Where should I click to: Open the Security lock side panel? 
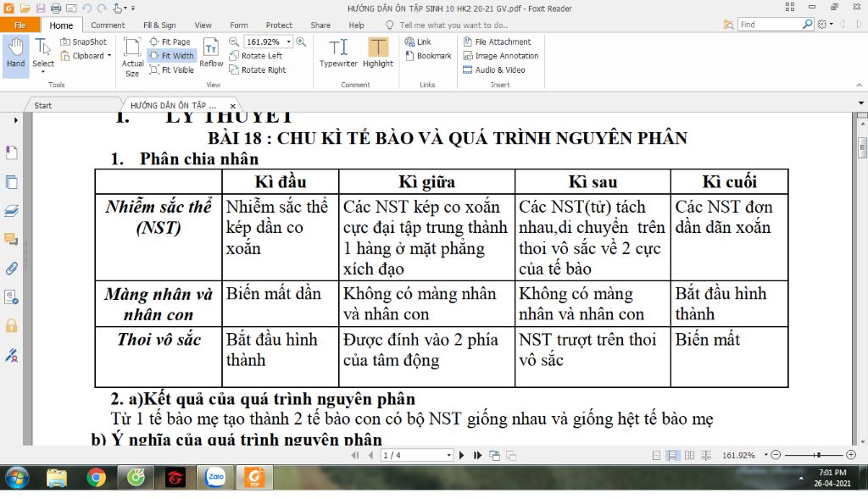pyautogui.click(x=11, y=326)
